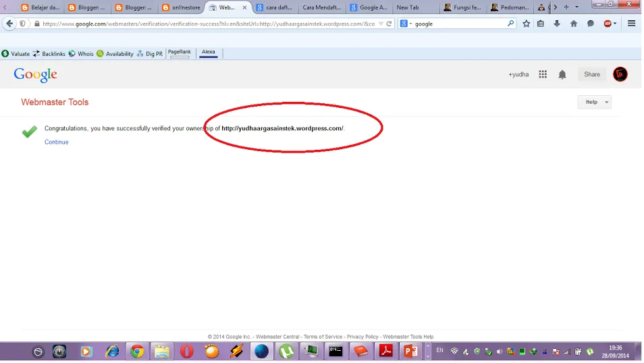
Task: Click into the URL address bar
Action: click(x=208, y=24)
